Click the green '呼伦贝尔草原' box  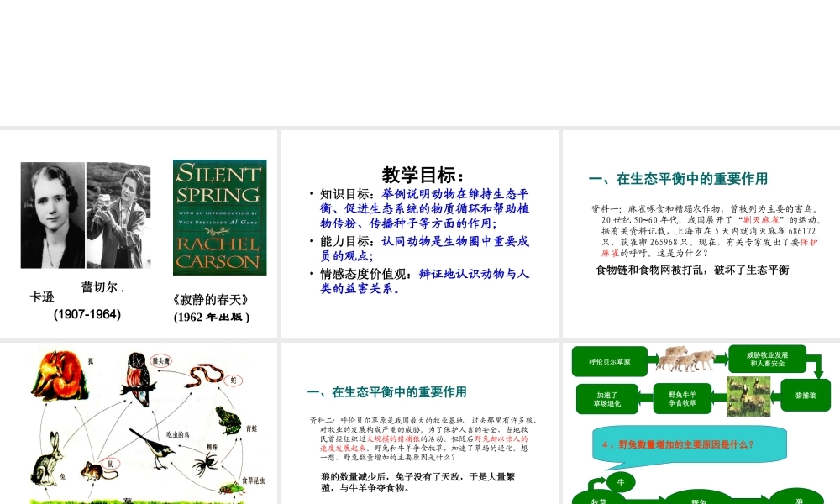[610, 361]
